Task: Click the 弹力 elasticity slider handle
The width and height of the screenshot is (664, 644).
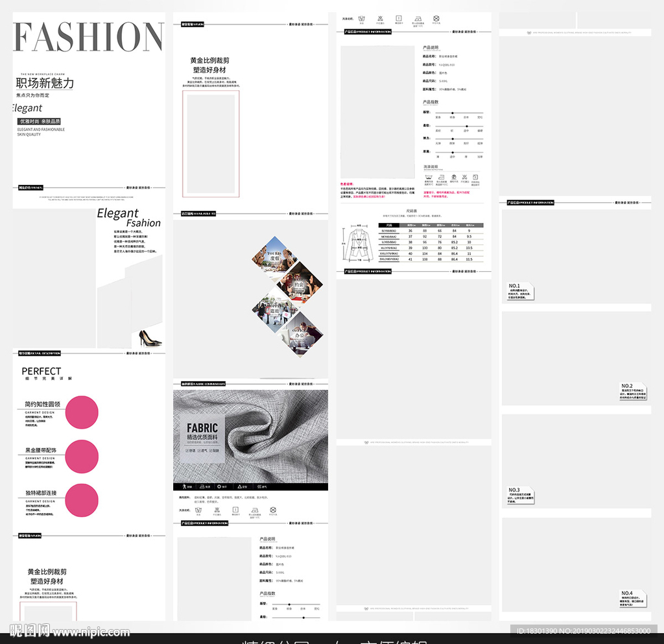Action: click(453, 139)
